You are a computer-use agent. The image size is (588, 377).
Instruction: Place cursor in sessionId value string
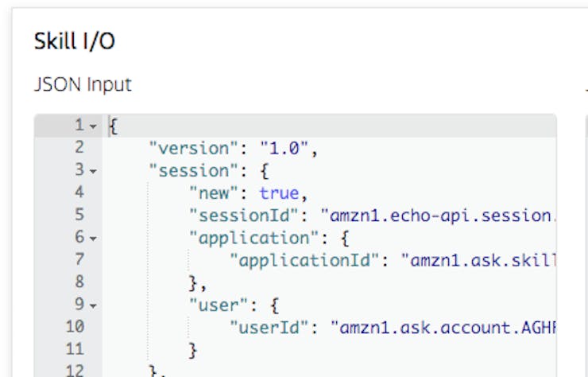[x=438, y=216]
